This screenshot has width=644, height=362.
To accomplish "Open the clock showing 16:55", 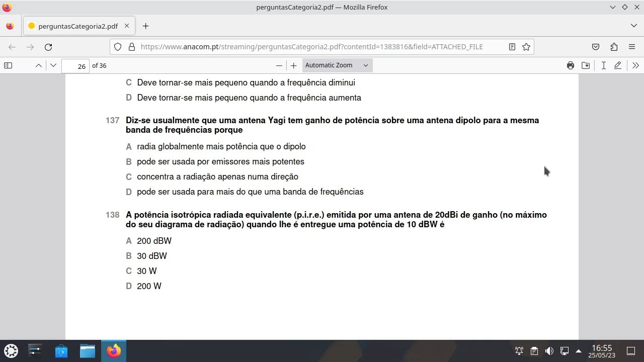I will [602, 351].
